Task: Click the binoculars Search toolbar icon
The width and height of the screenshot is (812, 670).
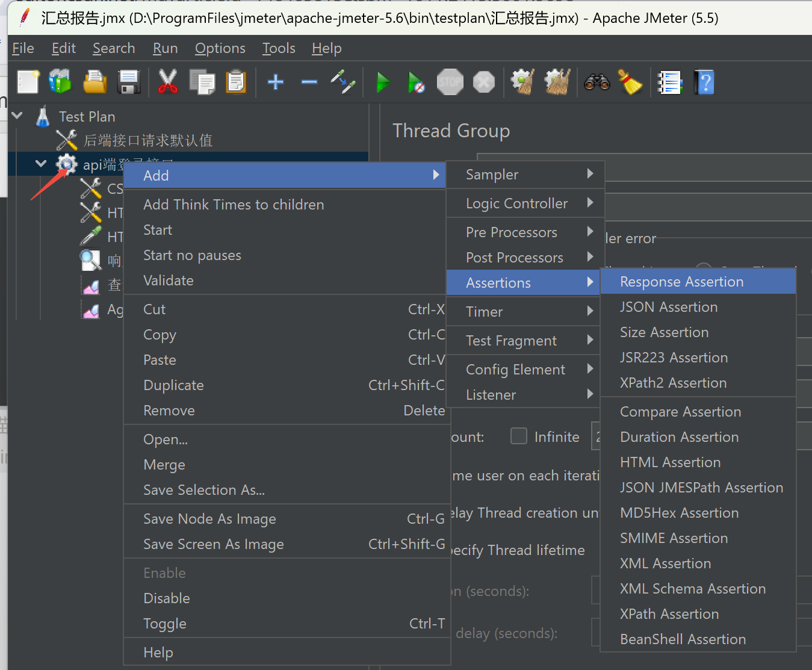Action: pos(597,82)
